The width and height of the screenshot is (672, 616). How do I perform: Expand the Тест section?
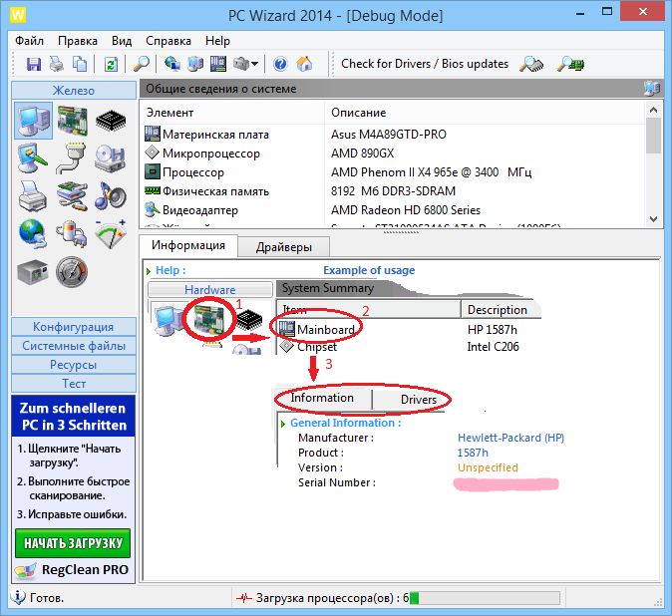click(74, 384)
